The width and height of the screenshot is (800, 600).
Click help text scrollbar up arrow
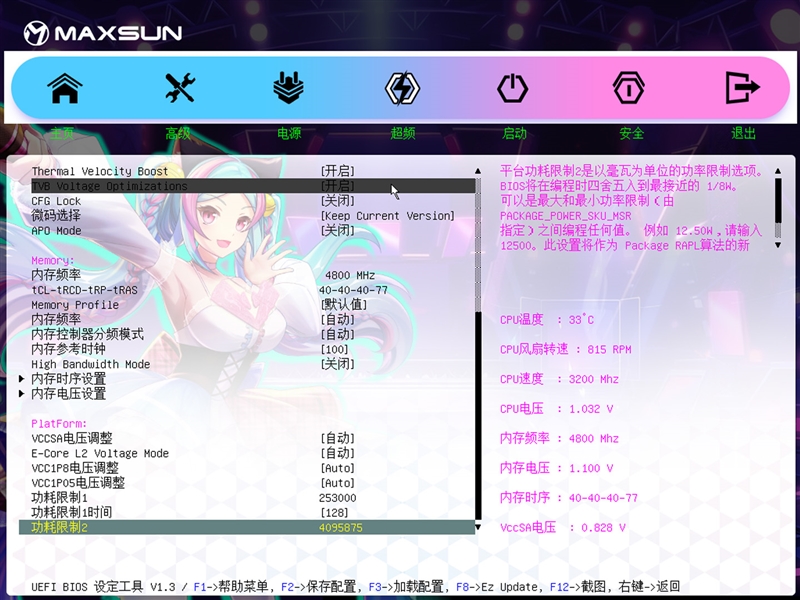coord(778,171)
